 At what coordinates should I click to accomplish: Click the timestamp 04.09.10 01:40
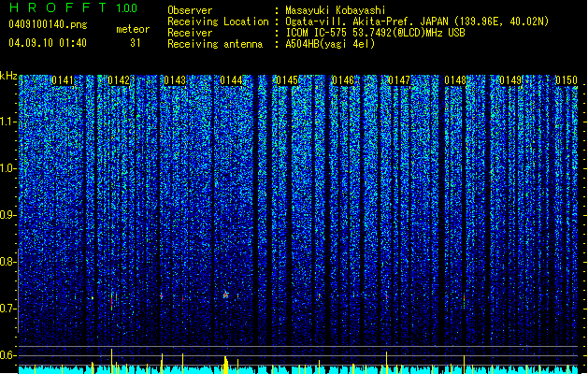[48, 43]
